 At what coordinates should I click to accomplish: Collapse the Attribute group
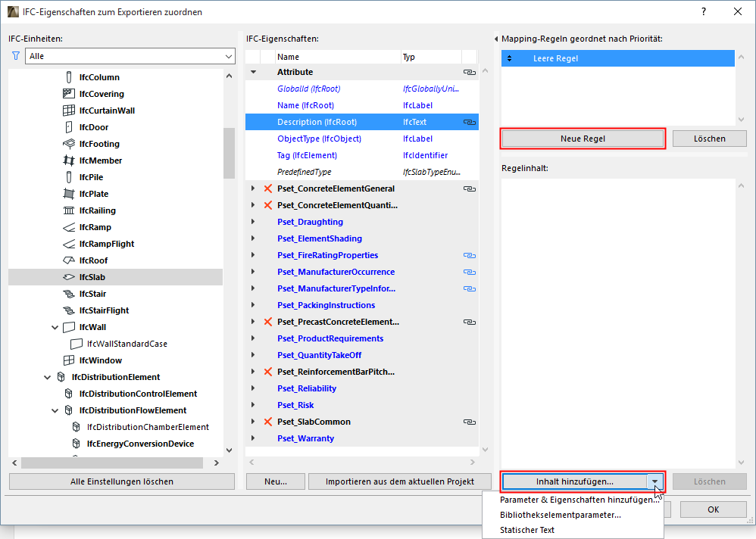pyautogui.click(x=253, y=72)
